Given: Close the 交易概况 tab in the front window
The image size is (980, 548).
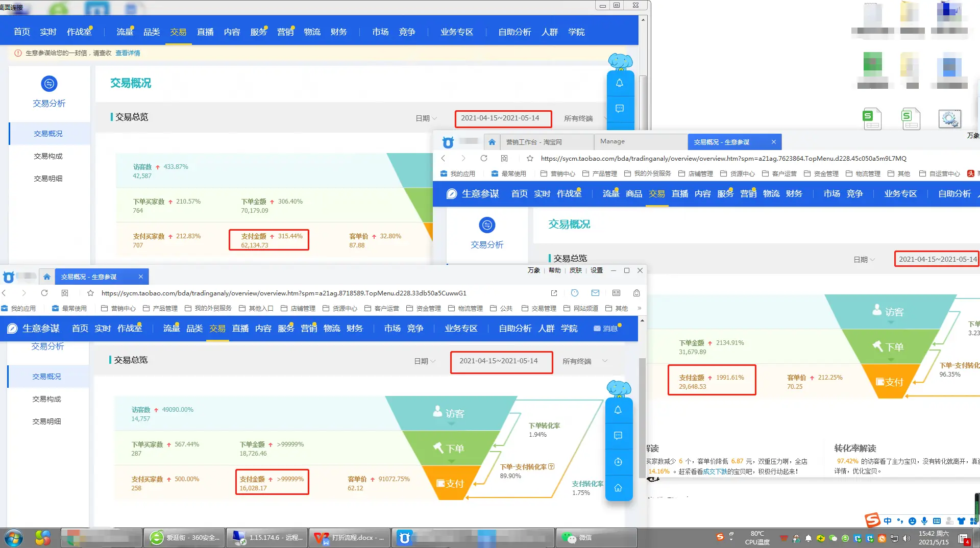Looking at the screenshot, I should point(140,277).
